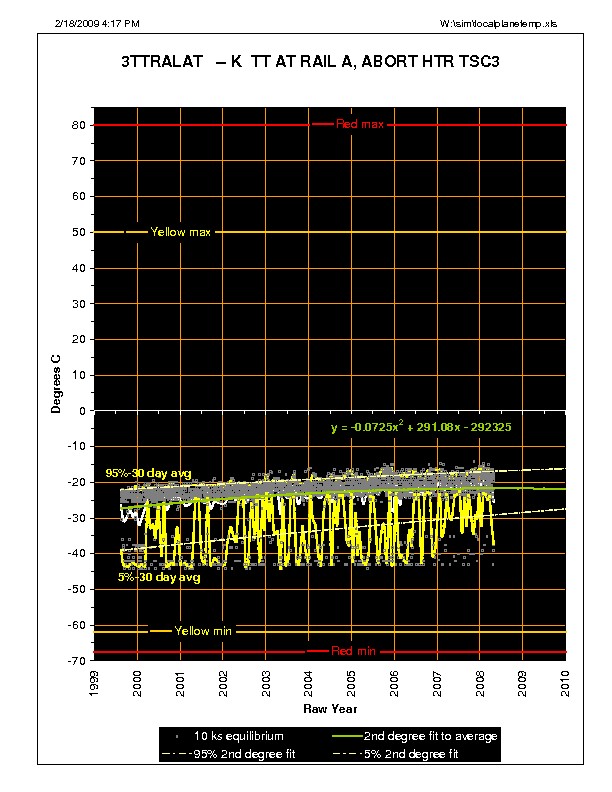This screenshot has height=792, width=612.
Task: Click the 80 y-axis tick label
Action: (76, 125)
